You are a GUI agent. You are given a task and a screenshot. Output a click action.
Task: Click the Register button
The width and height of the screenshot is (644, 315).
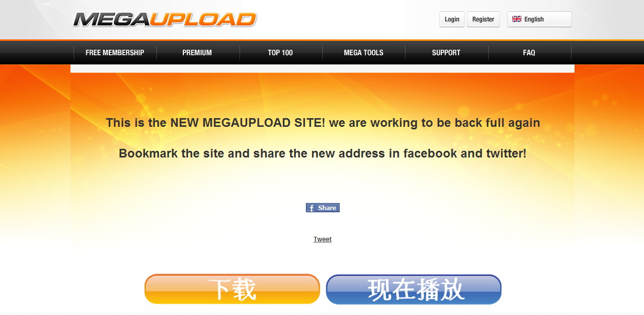pyautogui.click(x=483, y=19)
